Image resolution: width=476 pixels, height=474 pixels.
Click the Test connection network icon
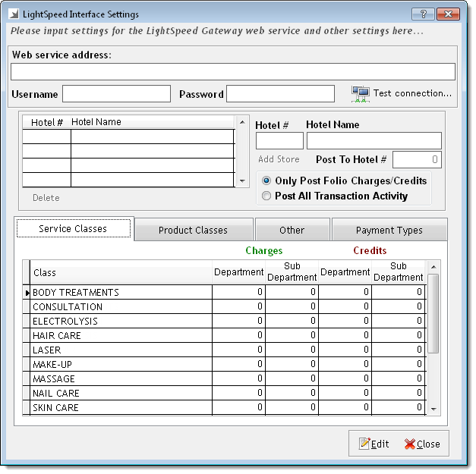coord(361,93)
